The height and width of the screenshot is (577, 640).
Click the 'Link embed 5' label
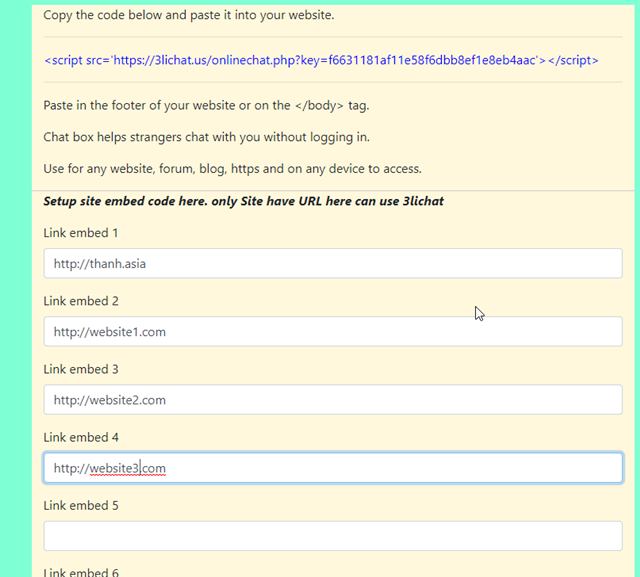[81, 506]
